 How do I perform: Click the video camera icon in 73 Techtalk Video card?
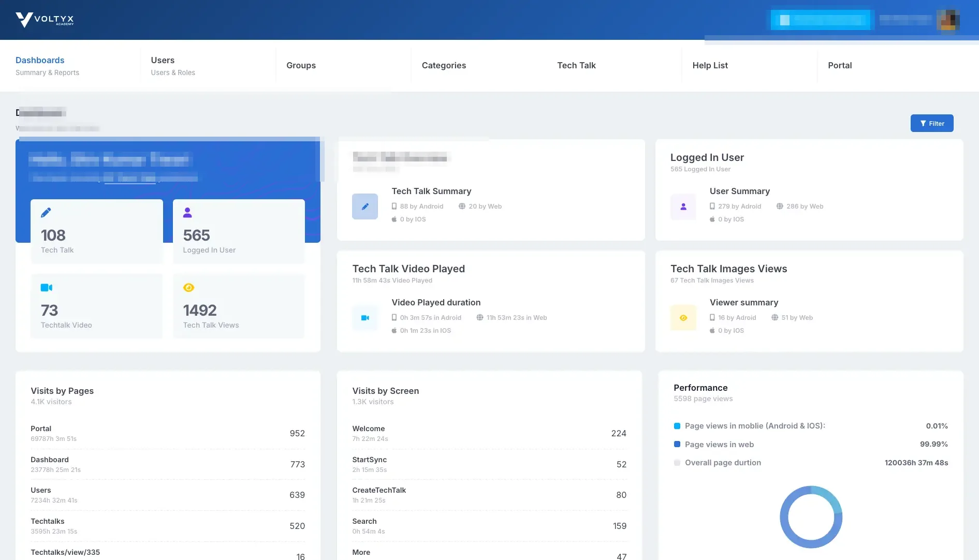47,287
